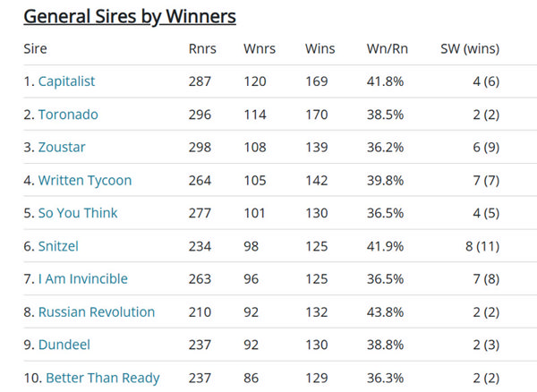
Task: Open the Capitalist sire link
Action: point(66,81)
